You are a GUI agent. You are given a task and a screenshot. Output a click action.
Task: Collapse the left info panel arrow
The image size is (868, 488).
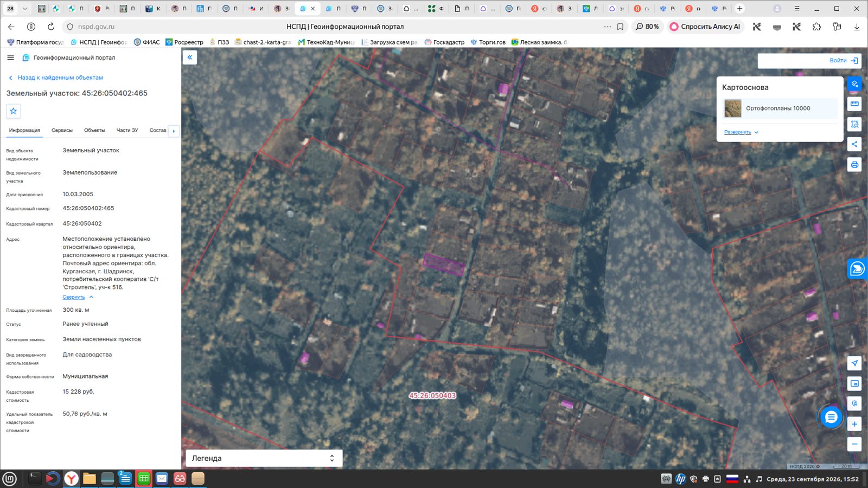pos(190,57)
